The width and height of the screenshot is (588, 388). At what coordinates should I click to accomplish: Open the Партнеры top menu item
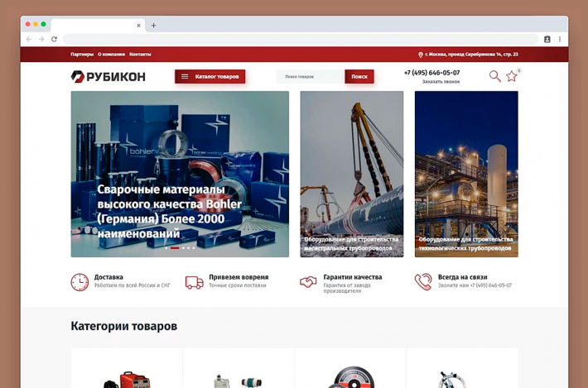click(82, 55)
